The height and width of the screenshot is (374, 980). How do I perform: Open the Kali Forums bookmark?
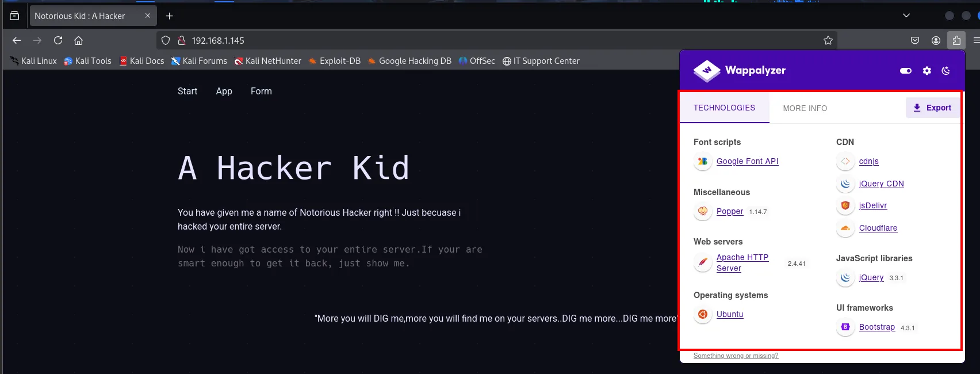tap(199, 60)
